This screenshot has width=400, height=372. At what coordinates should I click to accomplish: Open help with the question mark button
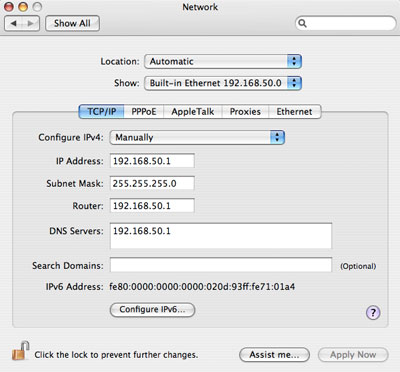pyautogui.click(x=373, y=313)
